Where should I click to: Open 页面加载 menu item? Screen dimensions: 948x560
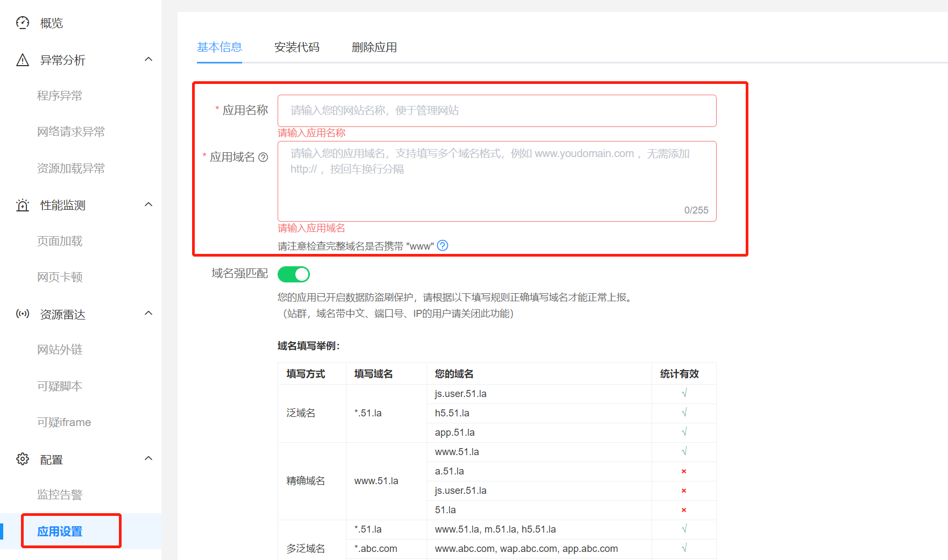(x=60, y=241)
